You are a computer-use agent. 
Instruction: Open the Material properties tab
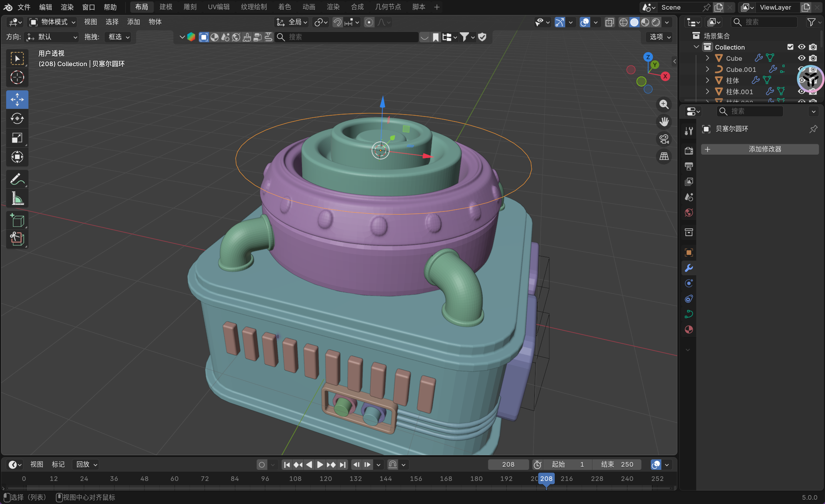point(689,330)
